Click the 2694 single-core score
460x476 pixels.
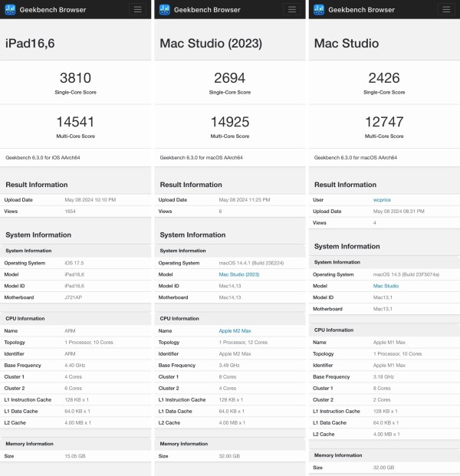(x=230, y=77)
